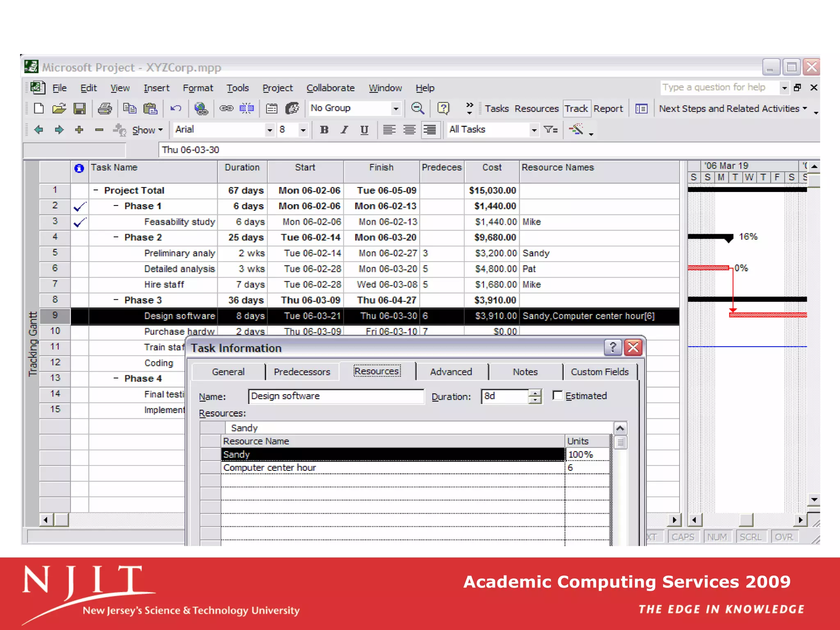
Task: Click the Project Guide toggle icon
Action: (x=641, y=109)
